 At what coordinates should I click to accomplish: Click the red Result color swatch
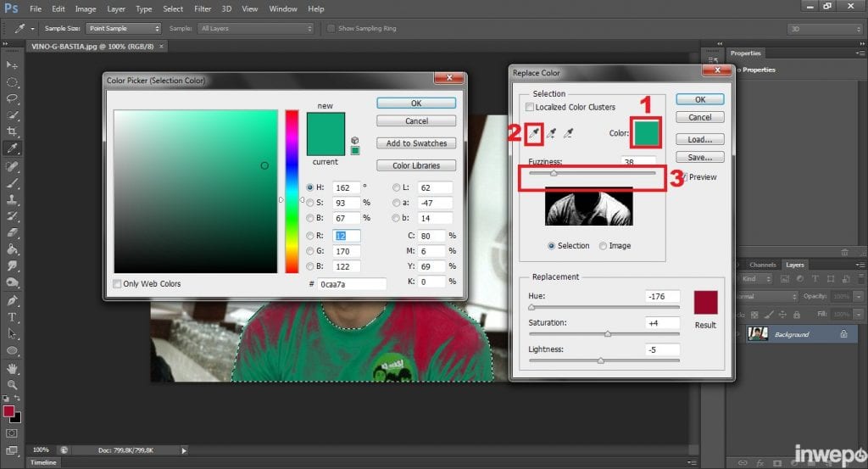pyautogui.click(x=705, y=303)
